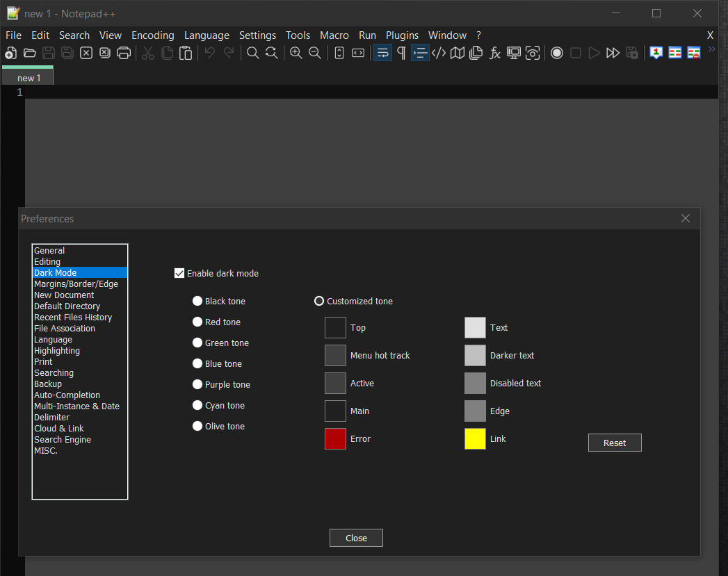Open the Function list fx icon

[495, 54]
